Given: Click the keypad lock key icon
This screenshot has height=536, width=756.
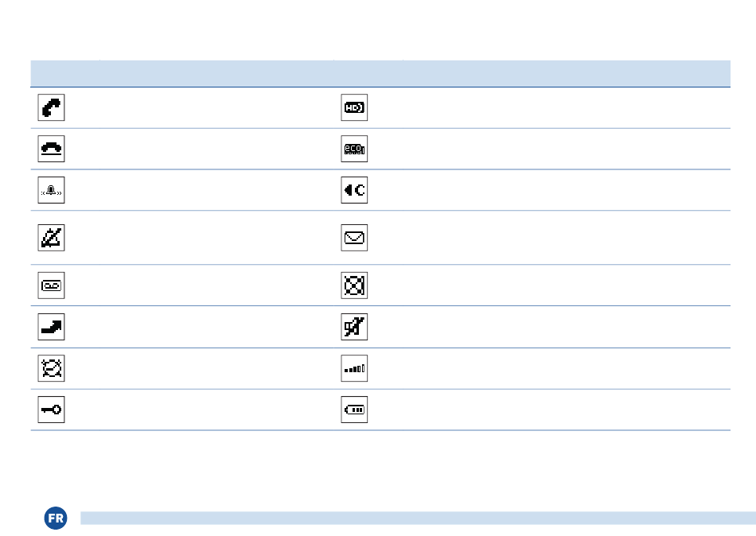Looking at the screenshot, I should (x=51, y=410).
